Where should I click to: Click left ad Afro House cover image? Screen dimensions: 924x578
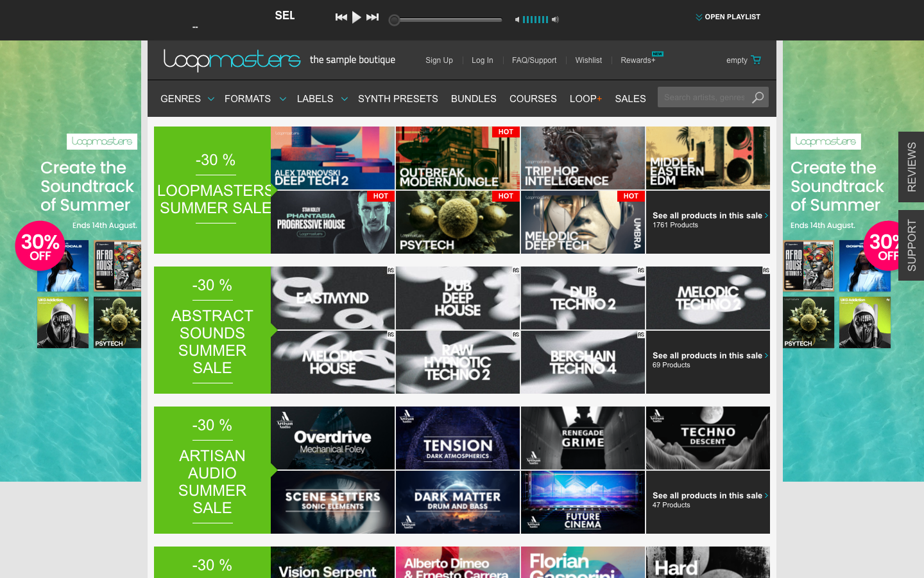click(x=117, y=267)
